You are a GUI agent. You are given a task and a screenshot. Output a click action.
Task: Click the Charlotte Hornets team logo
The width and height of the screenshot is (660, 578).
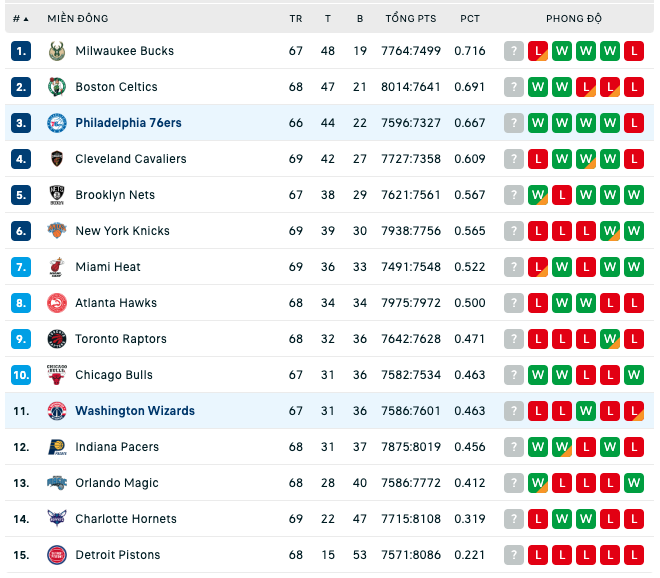57,519
